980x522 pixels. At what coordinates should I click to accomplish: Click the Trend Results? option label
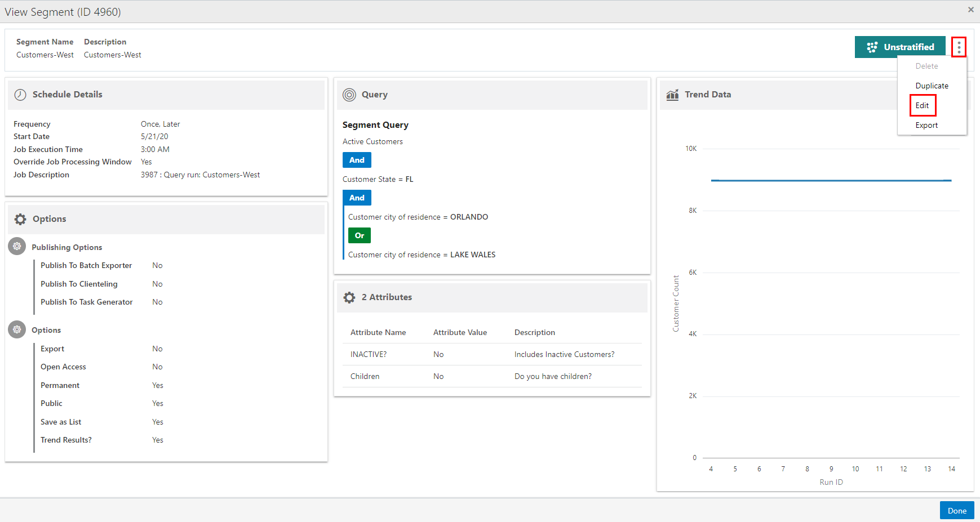(x=66, y=440)
